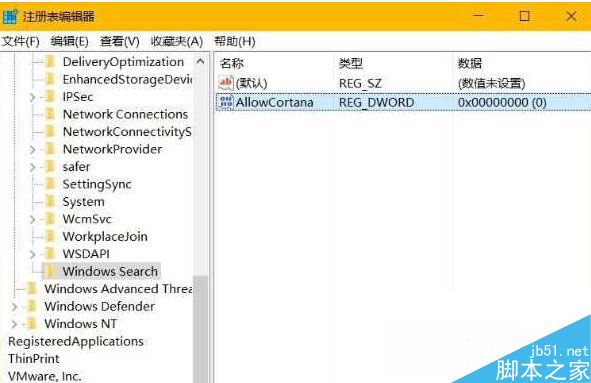This screenshot has width=591, height=383.
Task: Click the DWORD icon next to AllowCortana
Action: (x=226, y=102)
